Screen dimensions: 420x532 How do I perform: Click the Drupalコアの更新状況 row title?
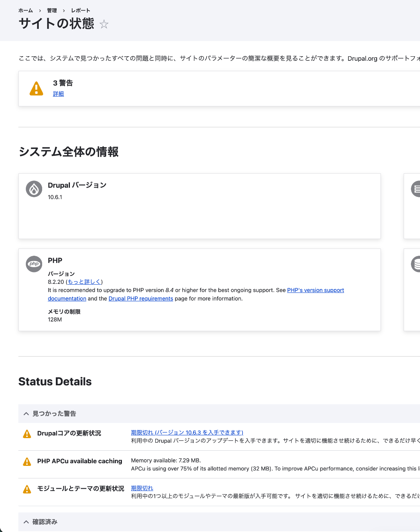69,433
